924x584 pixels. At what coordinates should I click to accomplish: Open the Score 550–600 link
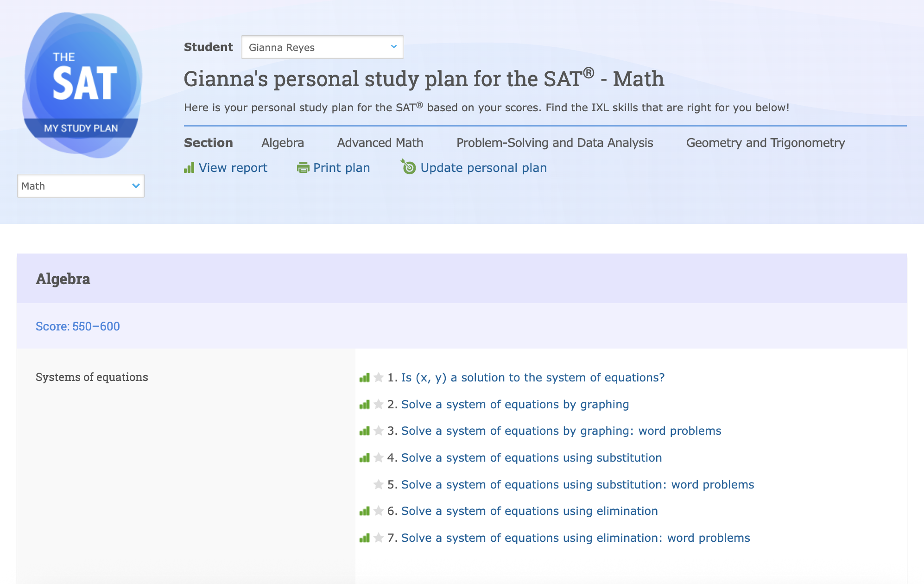click(77, 326)
